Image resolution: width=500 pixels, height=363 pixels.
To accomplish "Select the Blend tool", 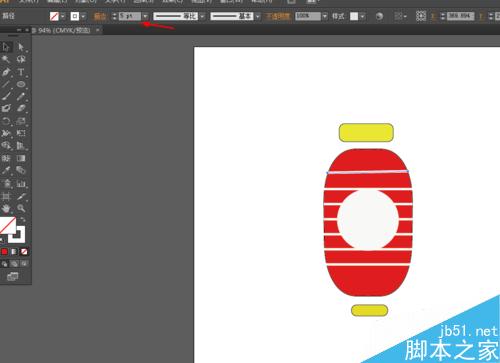I will pos(21,170).
